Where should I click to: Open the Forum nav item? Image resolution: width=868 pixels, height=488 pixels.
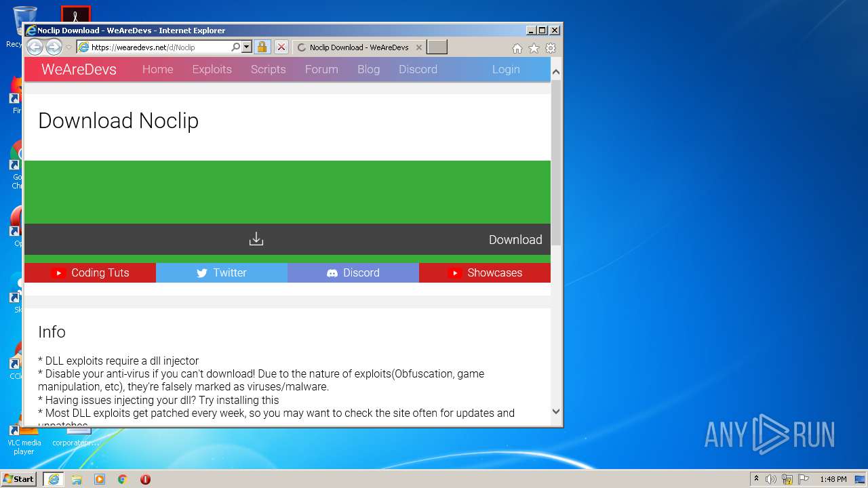pyautogui.click(x=321, y=69)
